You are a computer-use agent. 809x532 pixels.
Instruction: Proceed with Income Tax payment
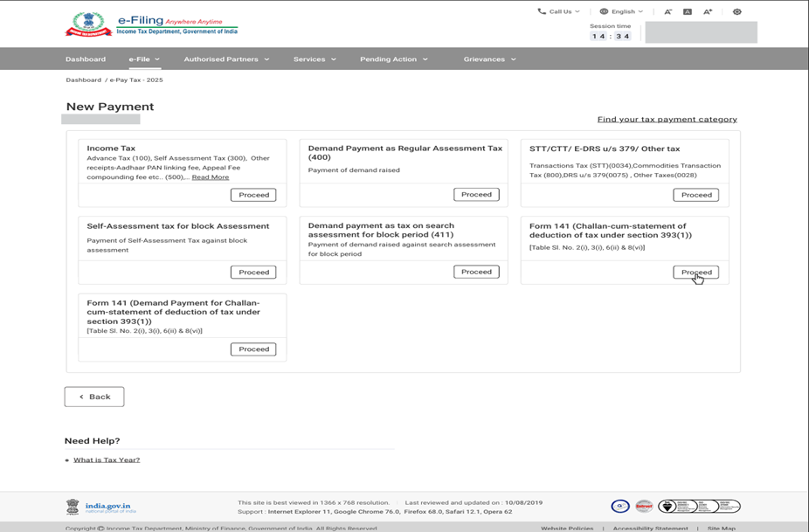tap(253, 195)
